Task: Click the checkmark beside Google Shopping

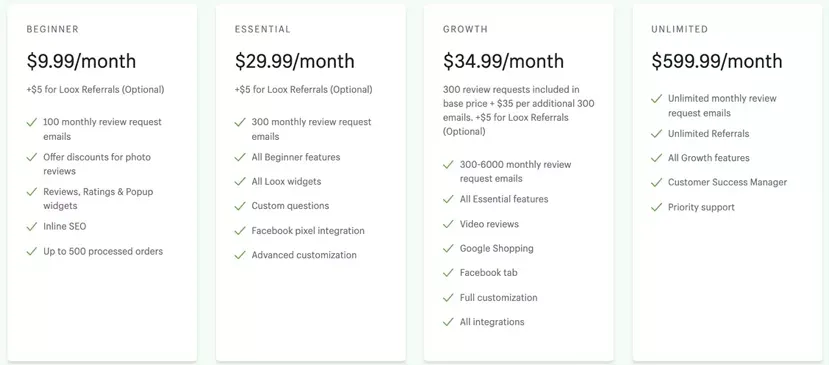Action: (448, 248)
